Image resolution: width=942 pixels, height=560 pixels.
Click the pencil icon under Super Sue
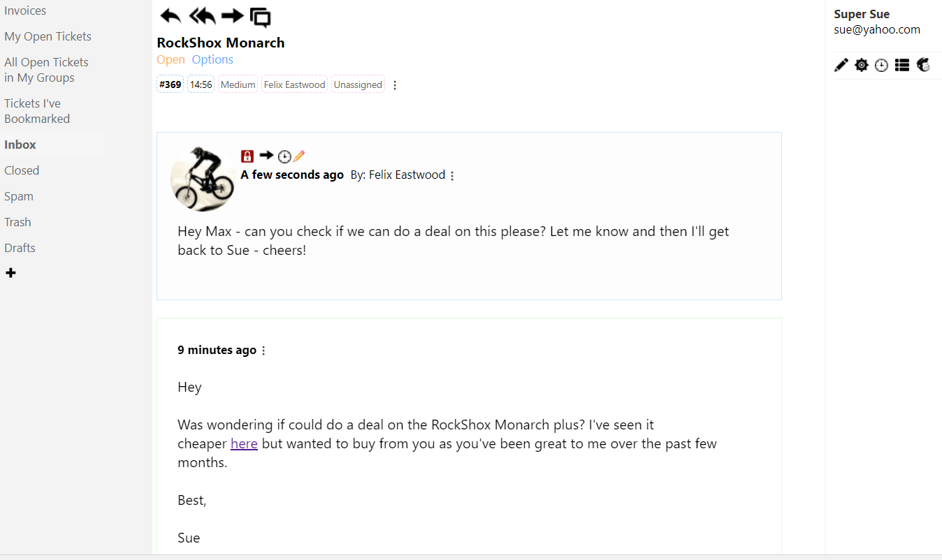point(841,65)
